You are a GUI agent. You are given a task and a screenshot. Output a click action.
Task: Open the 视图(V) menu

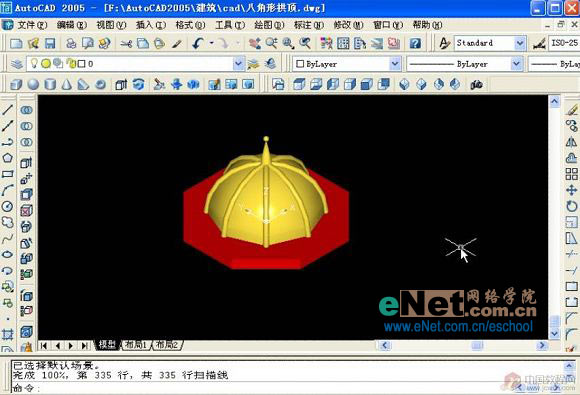[111, 25]
